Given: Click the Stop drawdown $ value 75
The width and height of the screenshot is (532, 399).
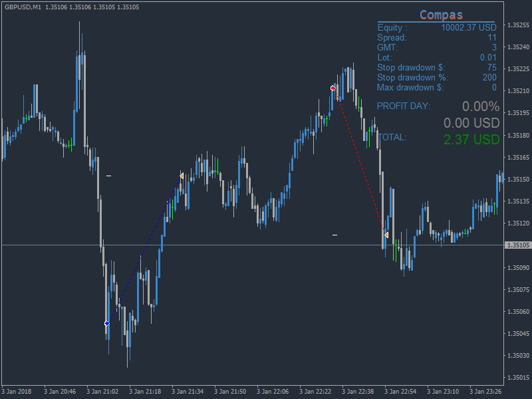Looking at the screenshot, I should coord(492,68).
